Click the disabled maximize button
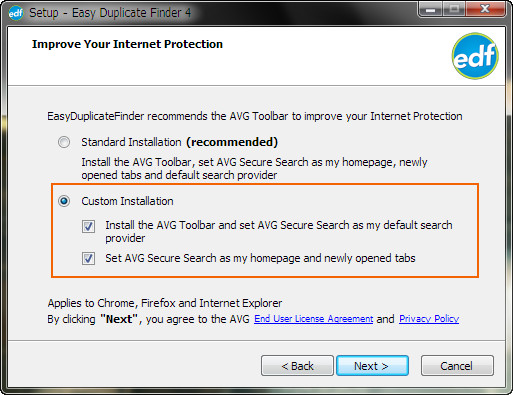Screen dimensions: 513x395 (454, 9)
